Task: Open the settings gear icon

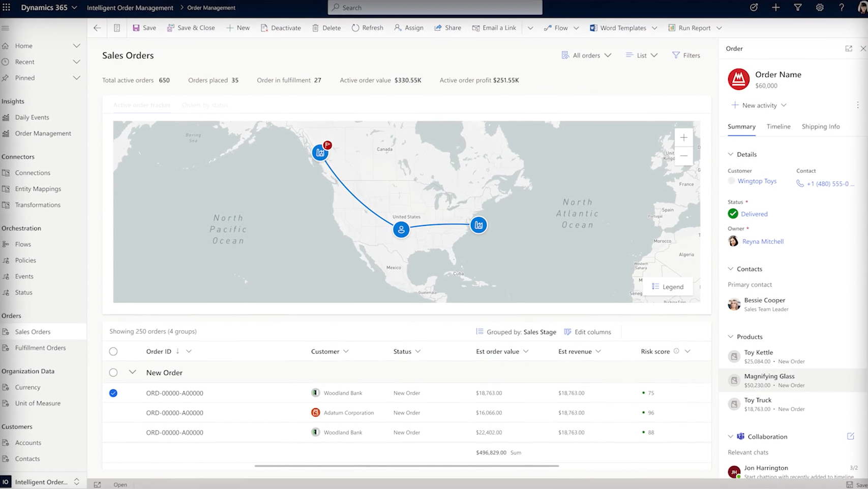Action: point(820,8)
